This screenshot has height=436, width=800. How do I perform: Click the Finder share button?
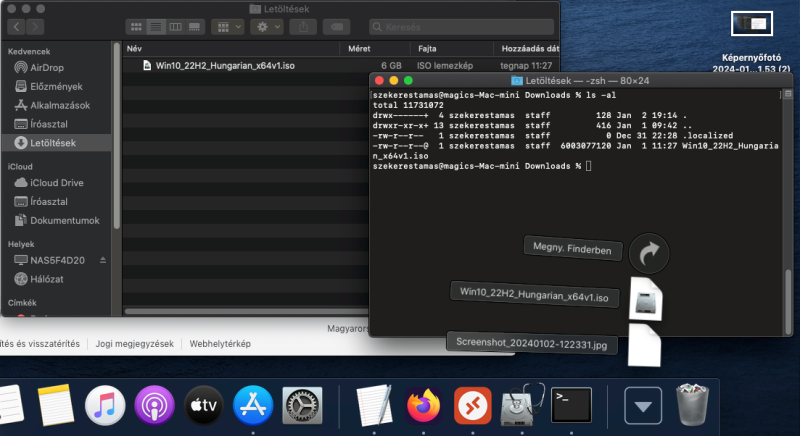pos(303,27)
